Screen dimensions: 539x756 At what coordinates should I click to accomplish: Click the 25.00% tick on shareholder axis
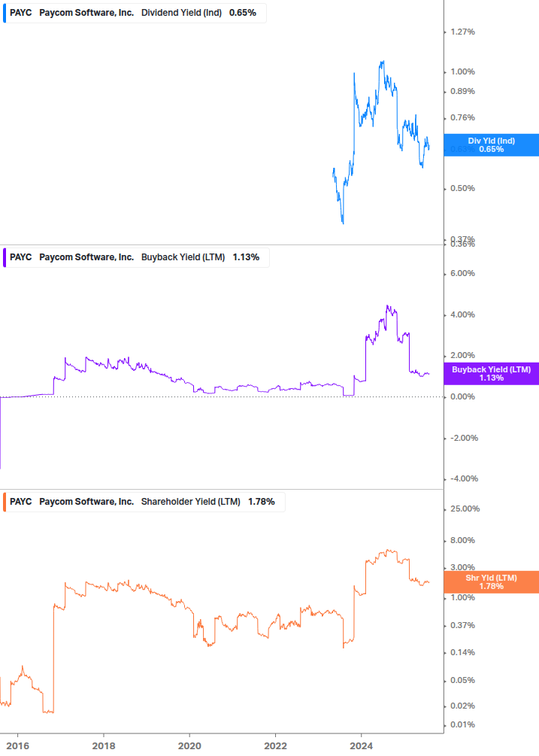465,509
